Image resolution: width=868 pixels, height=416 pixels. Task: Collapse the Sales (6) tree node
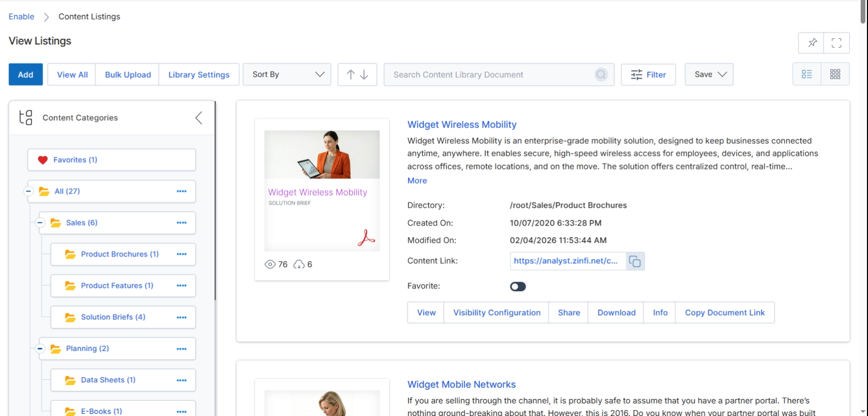tap(40, 223)
